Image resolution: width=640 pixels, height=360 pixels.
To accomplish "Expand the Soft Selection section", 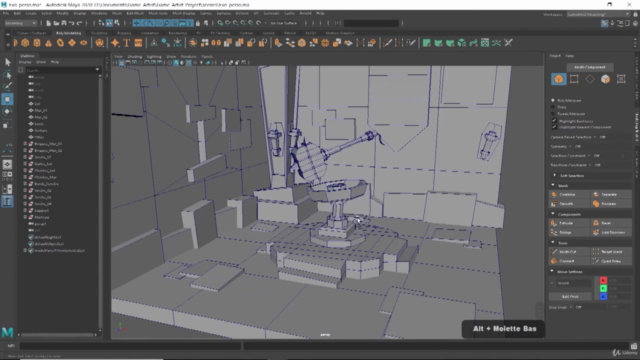I will coord(554,176).
